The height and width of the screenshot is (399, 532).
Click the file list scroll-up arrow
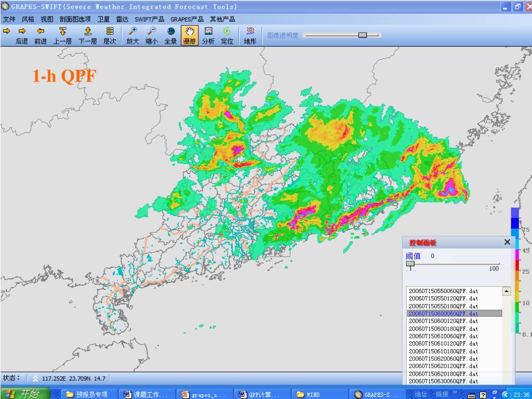pyautogui.click(x=506, y=291)
